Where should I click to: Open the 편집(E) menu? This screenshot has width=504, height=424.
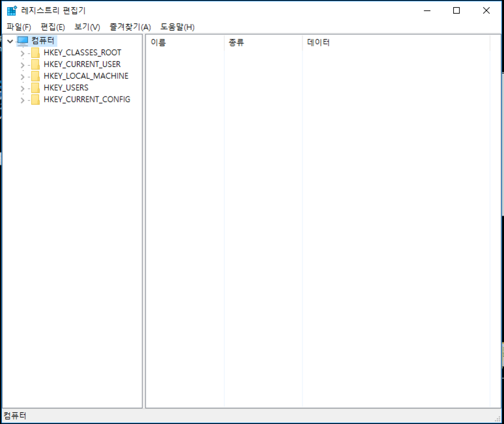tap(53, 27)
